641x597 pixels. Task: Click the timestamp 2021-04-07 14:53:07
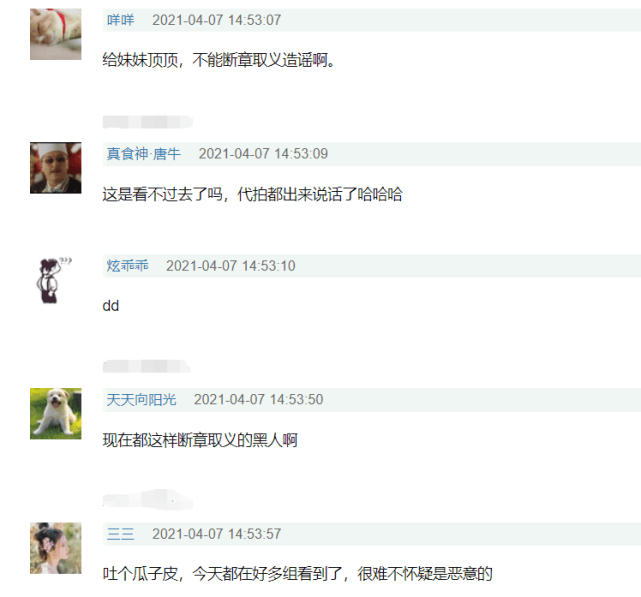pyautogui.click(x=217, y=20)
